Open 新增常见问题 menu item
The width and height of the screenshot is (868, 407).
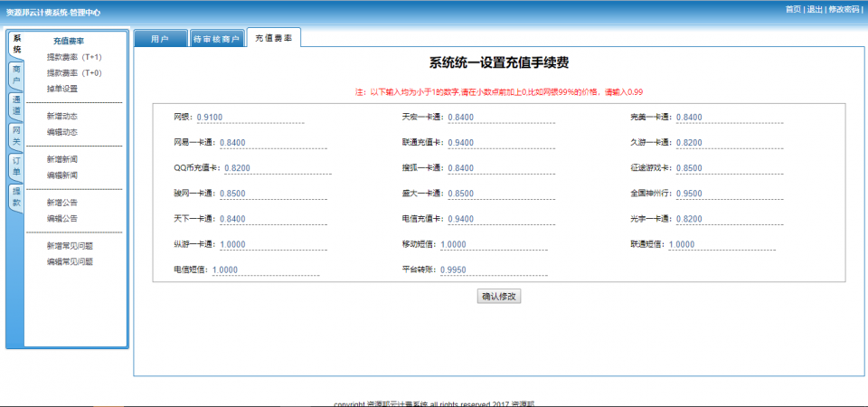point(70,246)
